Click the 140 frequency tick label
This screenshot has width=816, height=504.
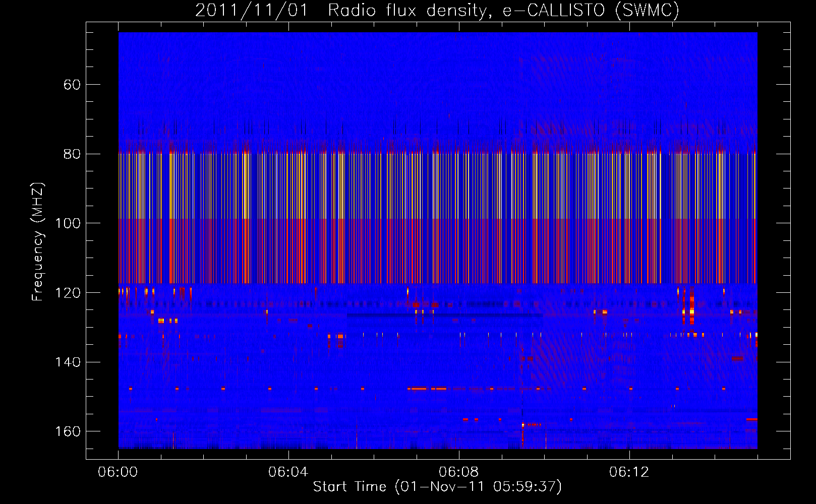tap(68, 362)
